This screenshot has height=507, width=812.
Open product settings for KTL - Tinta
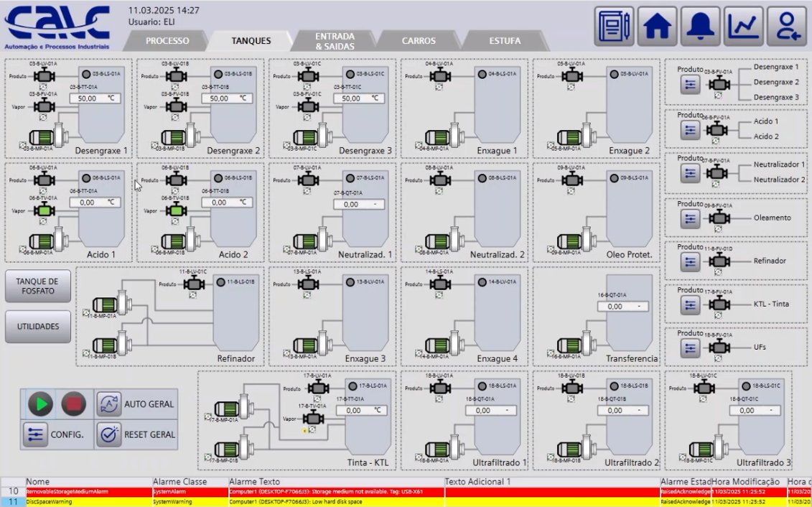point(691,305)
